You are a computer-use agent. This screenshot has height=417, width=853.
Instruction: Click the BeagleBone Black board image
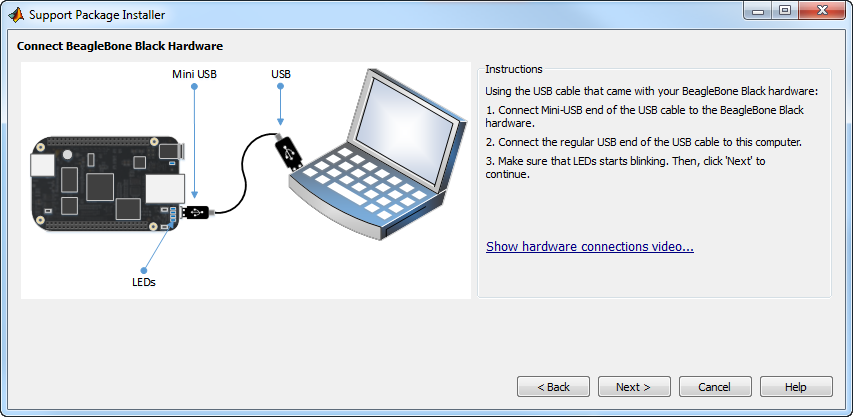pos(108,183)
